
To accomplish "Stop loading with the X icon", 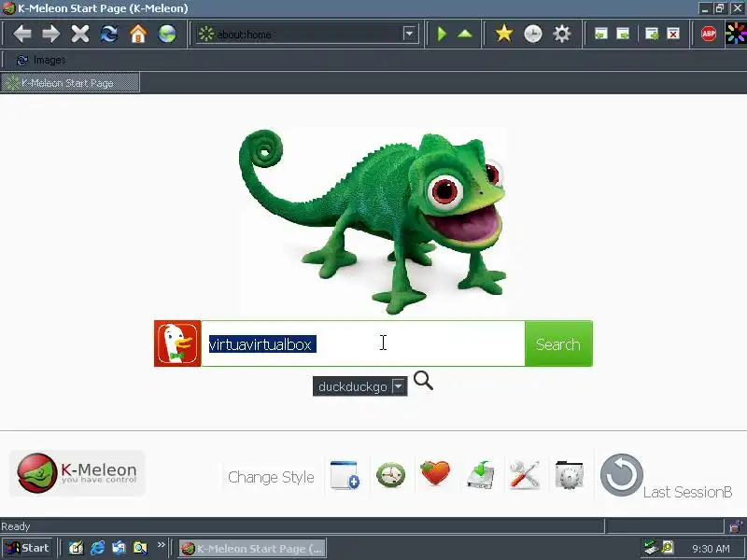I will click(x=80, y=34).
